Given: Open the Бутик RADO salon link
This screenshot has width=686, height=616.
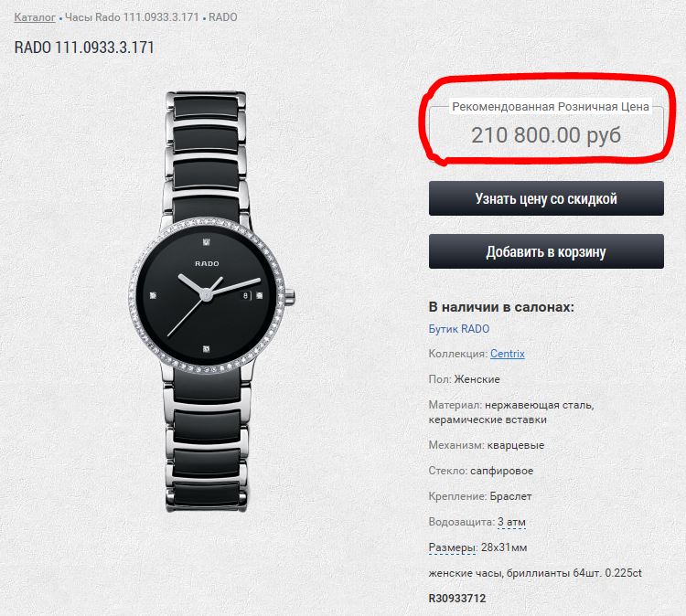Looking at the screenshot, I should pos(458,329).
